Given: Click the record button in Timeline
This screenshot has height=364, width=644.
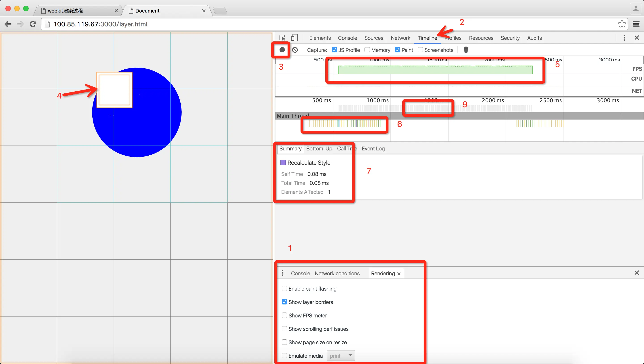Looking at the screenshot, I should click(x=282, y=50).
